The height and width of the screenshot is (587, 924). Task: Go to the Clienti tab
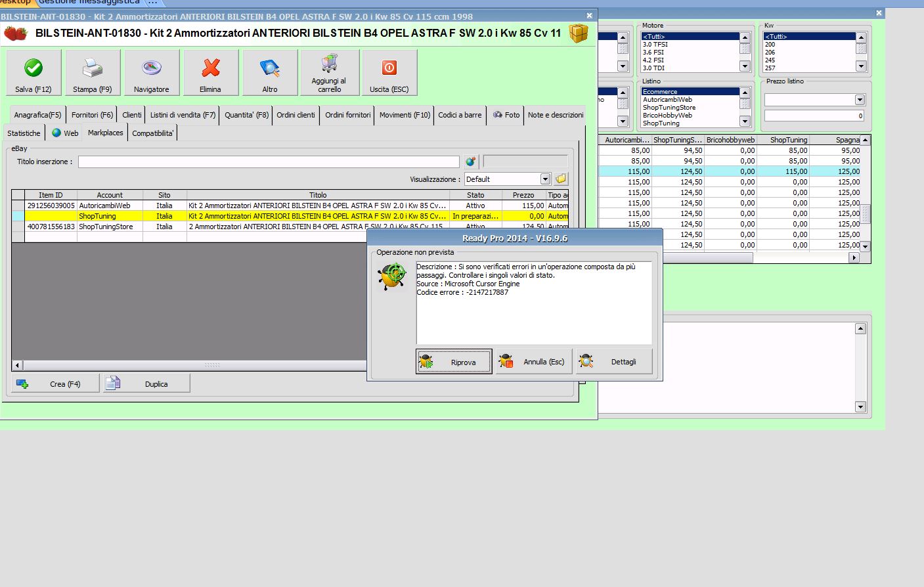point(132,115)
